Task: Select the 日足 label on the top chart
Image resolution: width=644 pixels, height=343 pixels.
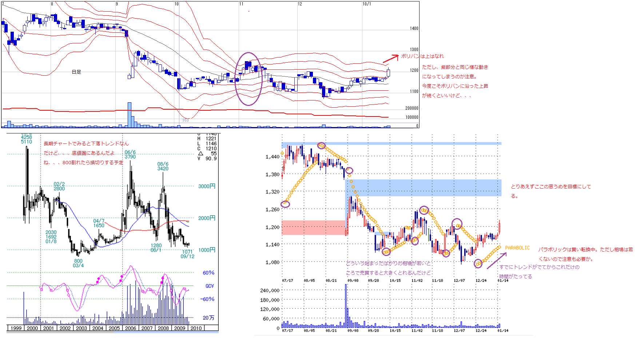Action: (76, 72)
